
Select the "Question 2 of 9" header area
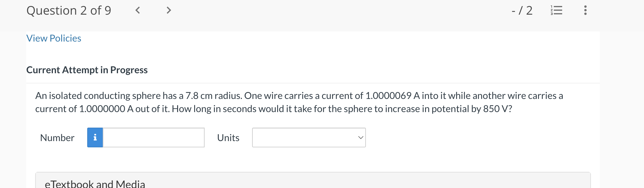69,10
